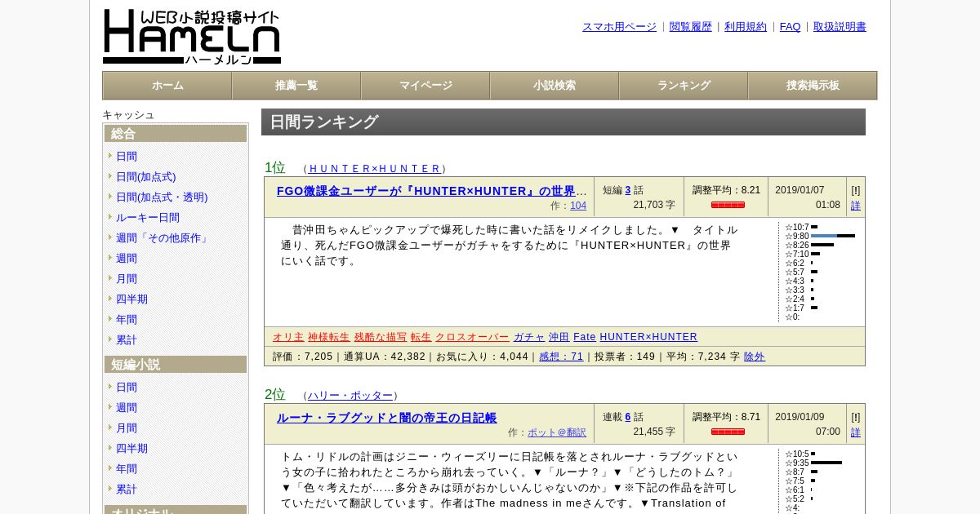Open the 取扱説明書 link
980x514 pixels.
coord(840,27)
